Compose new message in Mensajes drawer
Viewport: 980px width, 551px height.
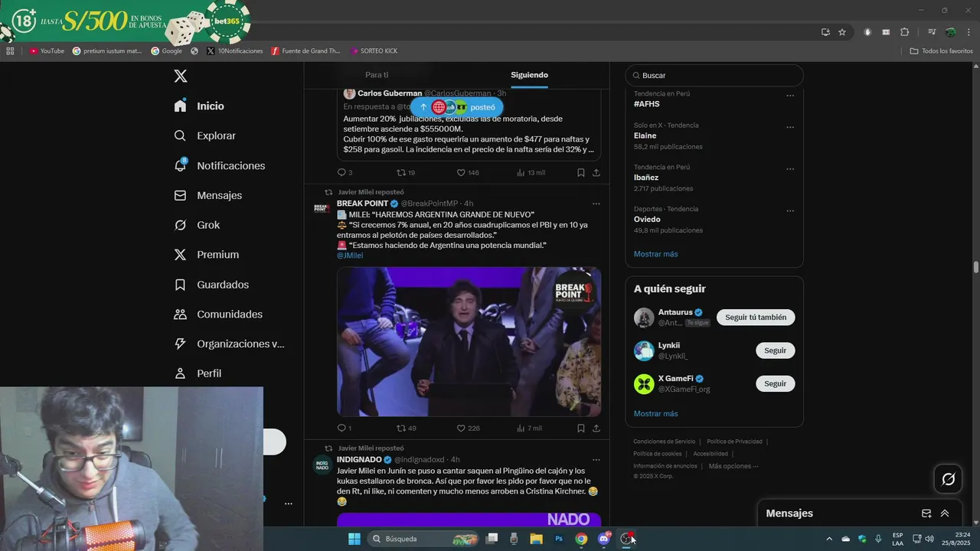(926, 514)
